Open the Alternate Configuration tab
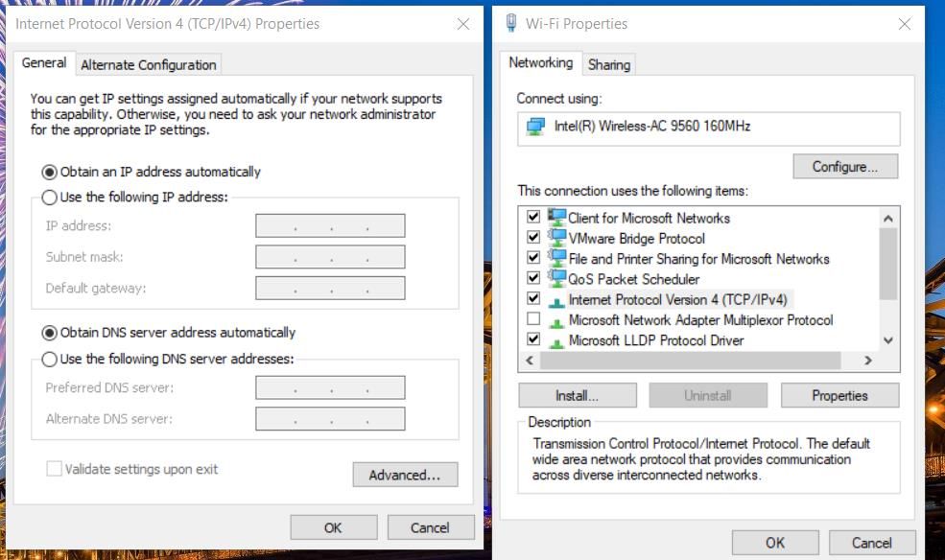945x560 pixels. pos(149,65)
